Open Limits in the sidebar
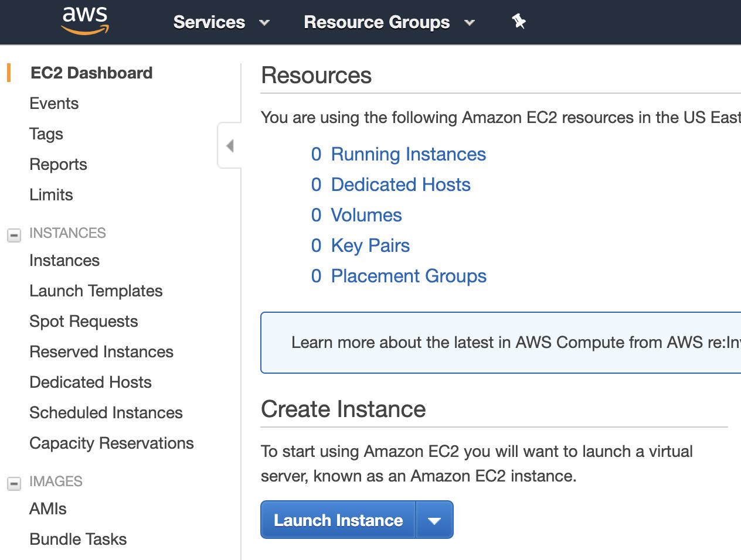The height and width of the screenshot is (560, 741). pyautogui.click(x=51, y=194)
